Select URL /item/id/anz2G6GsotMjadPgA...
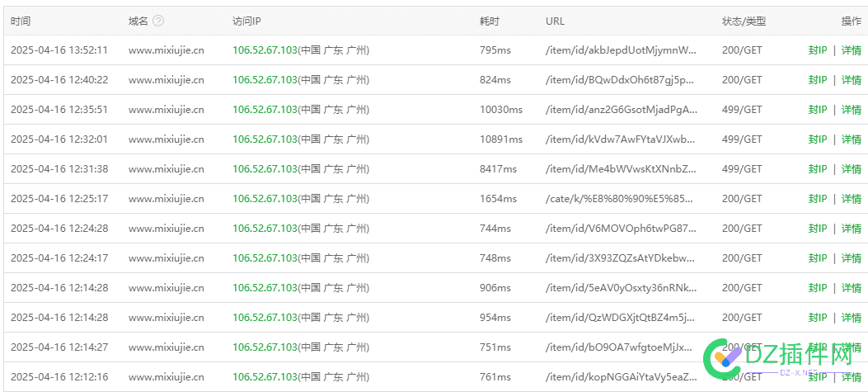The height and width of the screenshot is (392, 868). (x=621, y=109)
